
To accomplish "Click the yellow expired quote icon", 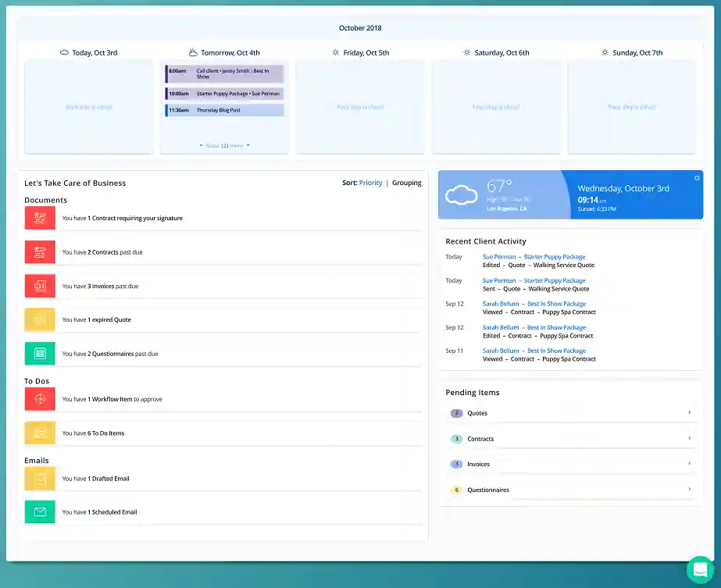I will 40,319.
